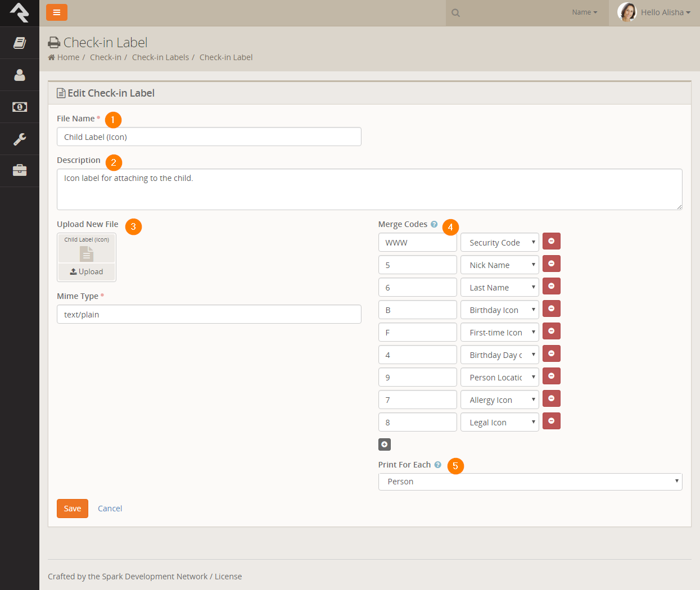
Task: Expand the Nick Name merge field dropdown
Action: (x=499, y=265)
